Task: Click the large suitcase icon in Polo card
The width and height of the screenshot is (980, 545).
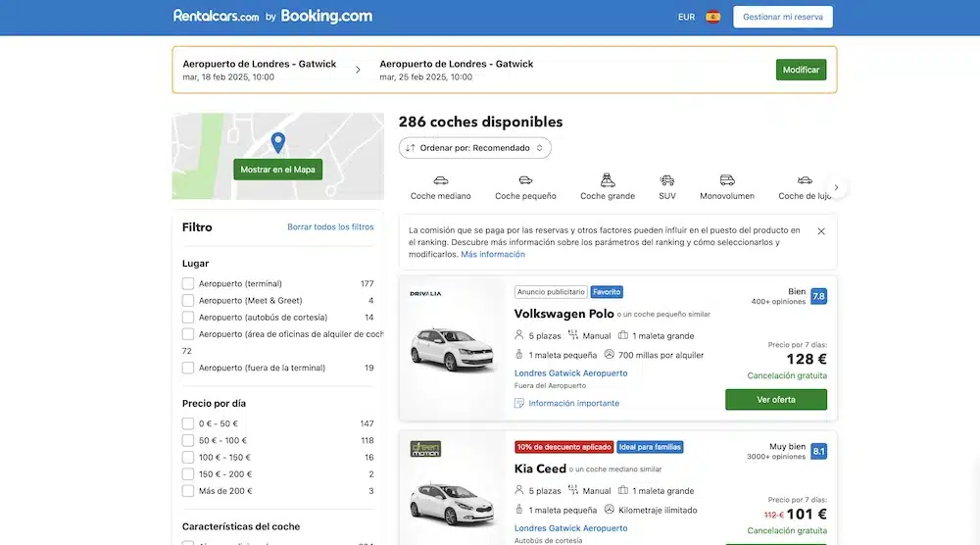Action: tap(623, 335)
